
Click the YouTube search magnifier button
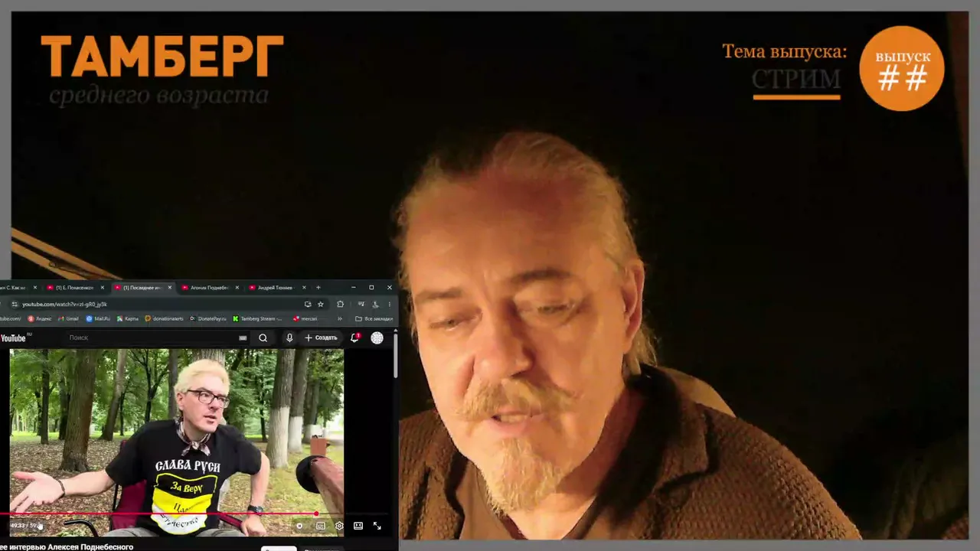tap(263, 337)
